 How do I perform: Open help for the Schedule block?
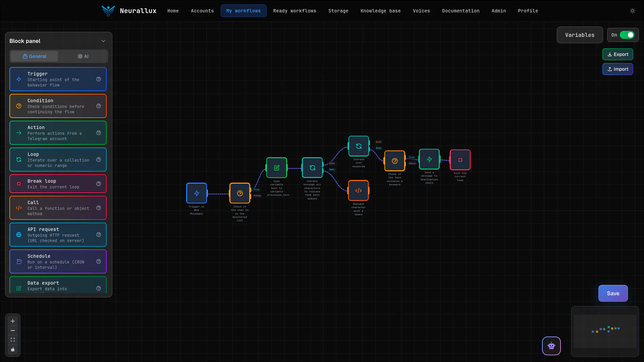tap(99, 261)
